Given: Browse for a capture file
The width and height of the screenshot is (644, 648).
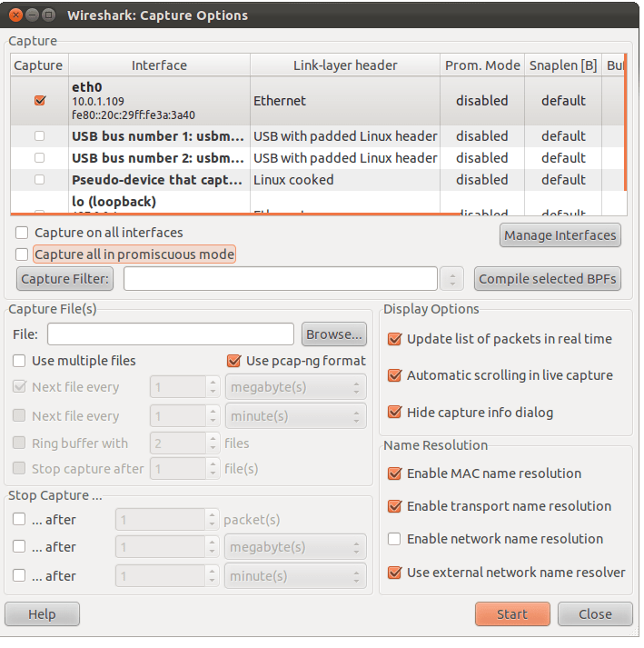Looking at the screenshot, I should pyautogui.click(x=334, y=334).
